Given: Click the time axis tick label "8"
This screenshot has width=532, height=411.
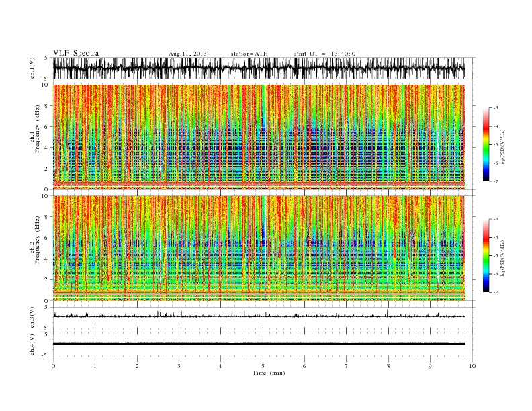Looking at the screenshot, I should (x=388, y=366).
